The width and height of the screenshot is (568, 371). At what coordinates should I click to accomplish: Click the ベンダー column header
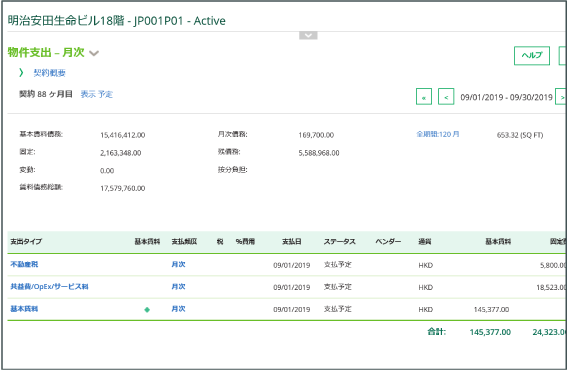click(388, 242)
